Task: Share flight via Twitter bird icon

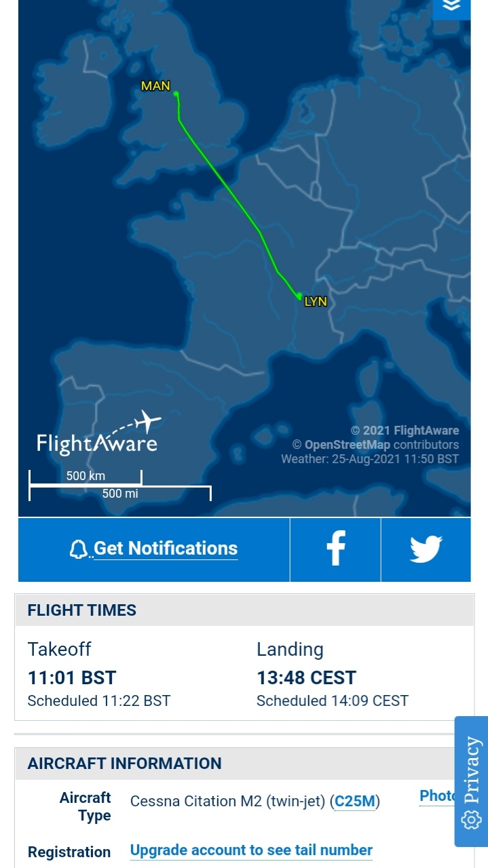Action: tap(426, 549)
